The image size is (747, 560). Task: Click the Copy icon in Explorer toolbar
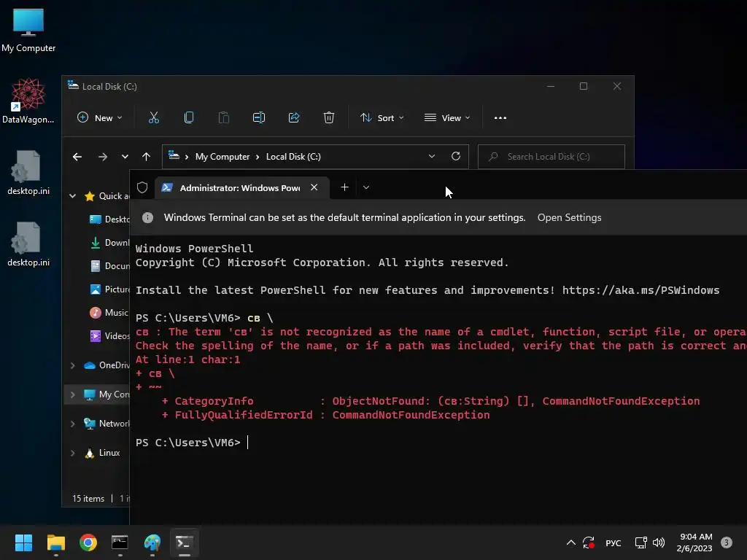[x=189, y=117]
